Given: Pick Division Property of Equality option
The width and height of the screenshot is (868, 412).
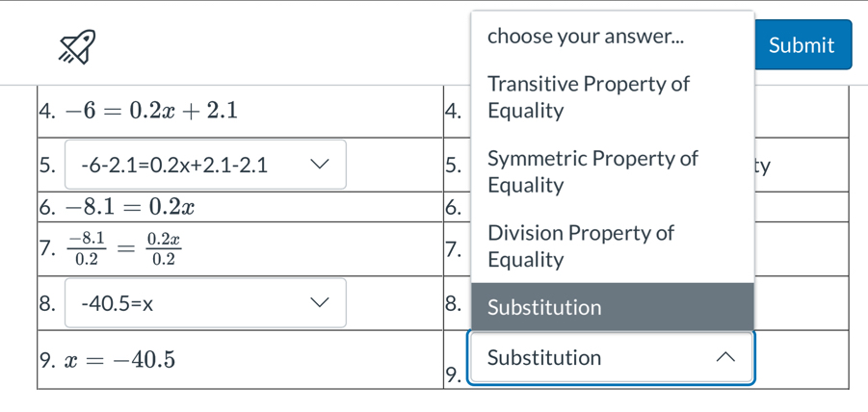Looking at the screenshot, I should (x=580, y=246).
